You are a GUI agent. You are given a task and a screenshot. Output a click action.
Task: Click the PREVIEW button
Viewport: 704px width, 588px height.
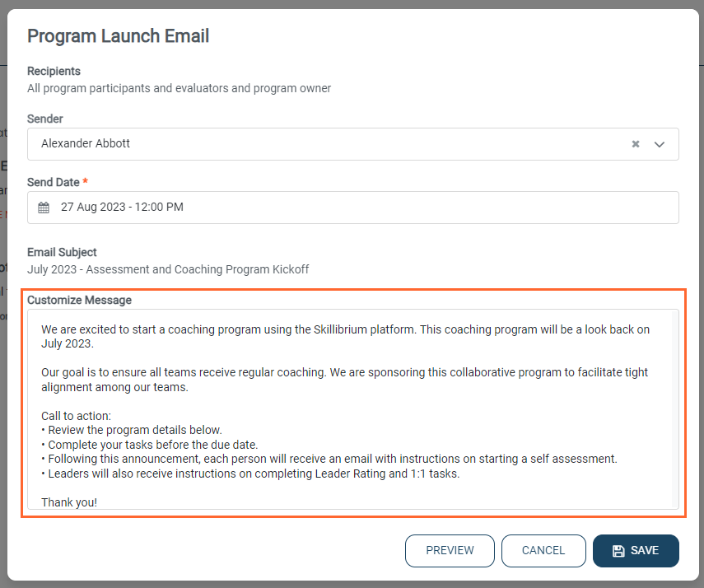pyautogui.click(x=450, y=551)
